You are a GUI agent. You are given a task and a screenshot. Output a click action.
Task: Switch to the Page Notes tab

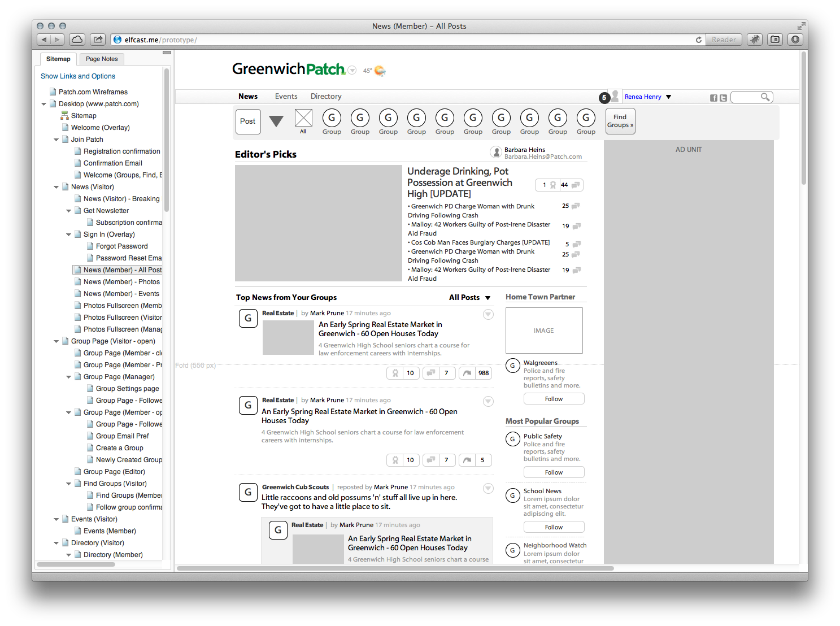[102, 59]
